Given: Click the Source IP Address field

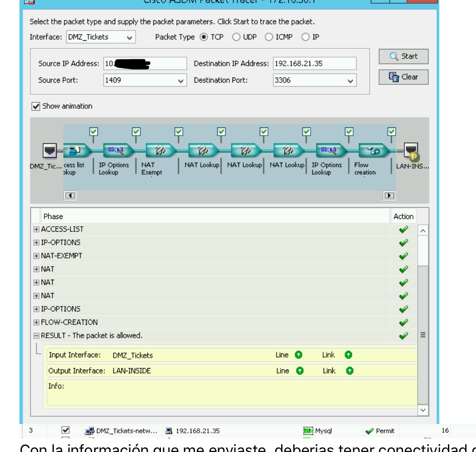Looking at the screenshot, I should (145, 63).
